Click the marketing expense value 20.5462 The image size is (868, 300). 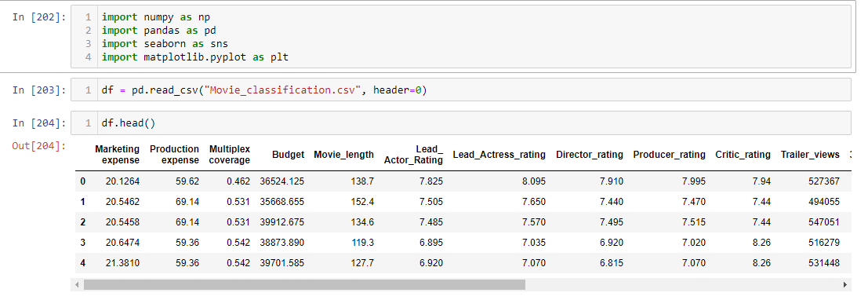(x=122, y=202)
